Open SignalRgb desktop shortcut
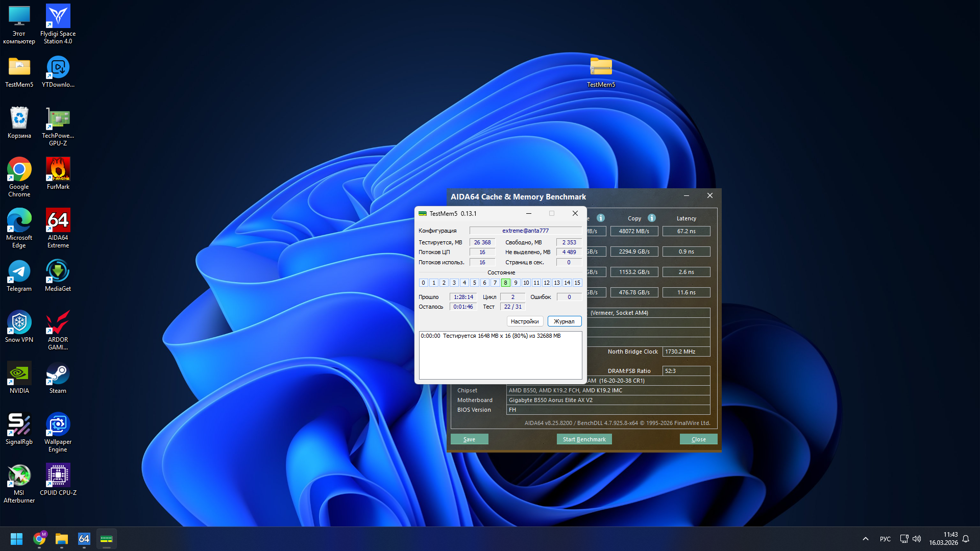 [19, 425]
